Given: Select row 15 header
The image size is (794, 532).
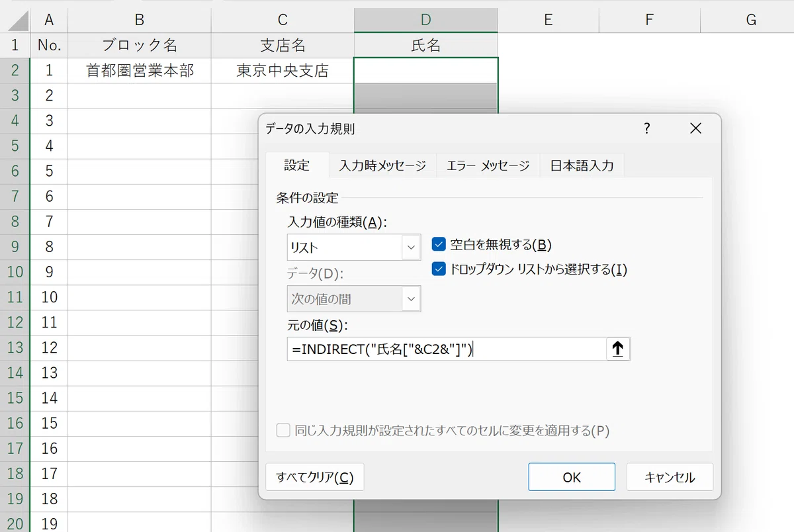Looking at the screenshot, I should [15, 398].
